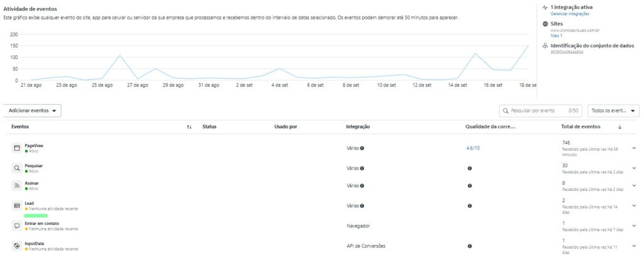This screenshot has height=262, width=644.
Task: Click the Entrar em contato chat icon
Action: tap(17, 225)
